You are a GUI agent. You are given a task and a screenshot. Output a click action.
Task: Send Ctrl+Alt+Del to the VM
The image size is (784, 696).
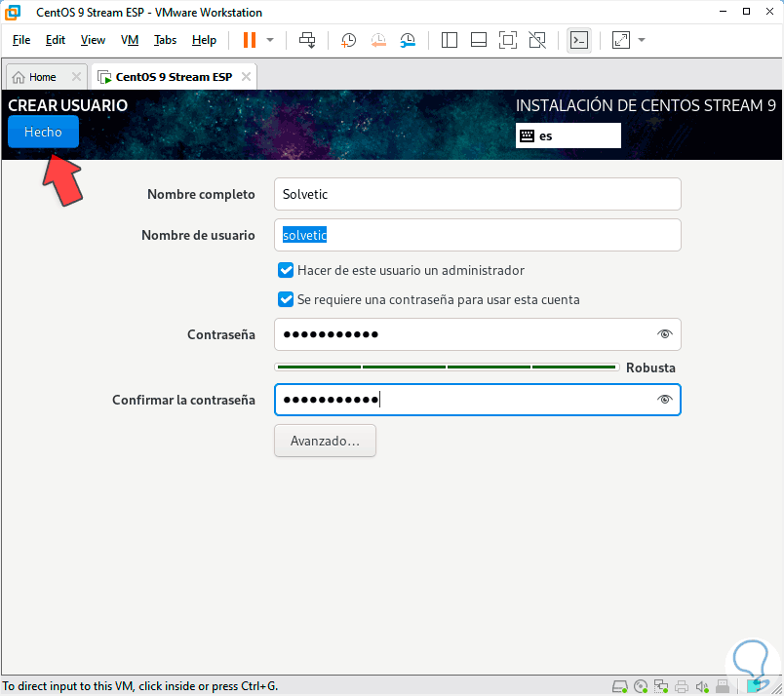(307, 40)
